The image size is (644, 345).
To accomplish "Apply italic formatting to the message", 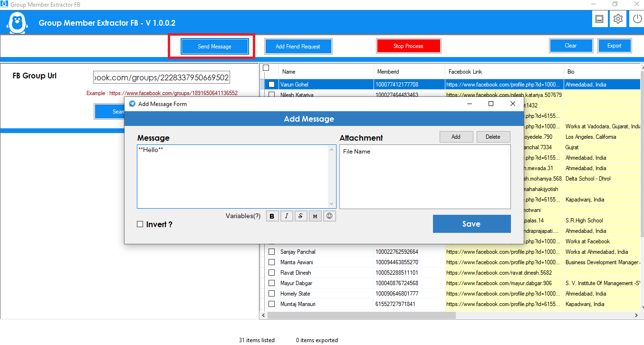I will pos(287,216).
